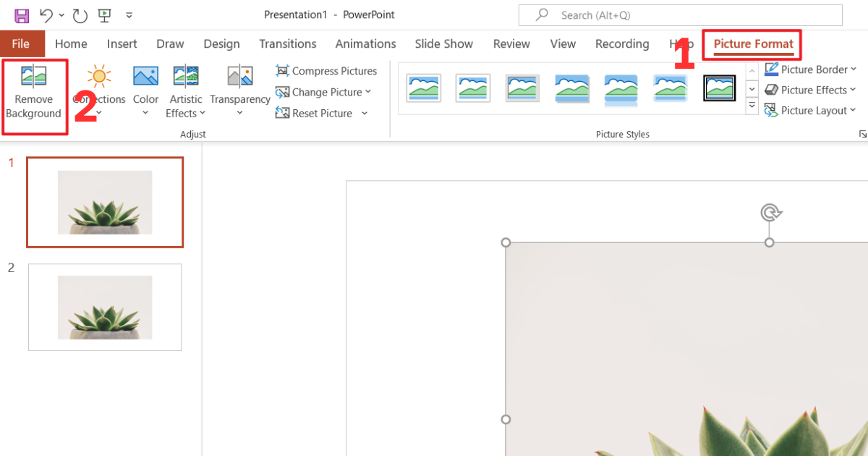Click the rotation handle above picture
This screenshot has height=456, width=868.
coord(770,212)
